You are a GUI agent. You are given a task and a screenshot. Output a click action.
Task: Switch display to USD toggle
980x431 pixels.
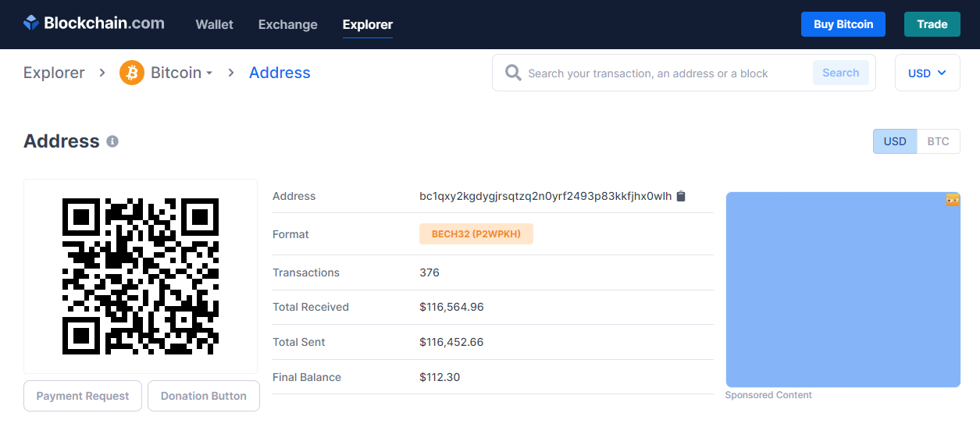[x=895, y=141]
